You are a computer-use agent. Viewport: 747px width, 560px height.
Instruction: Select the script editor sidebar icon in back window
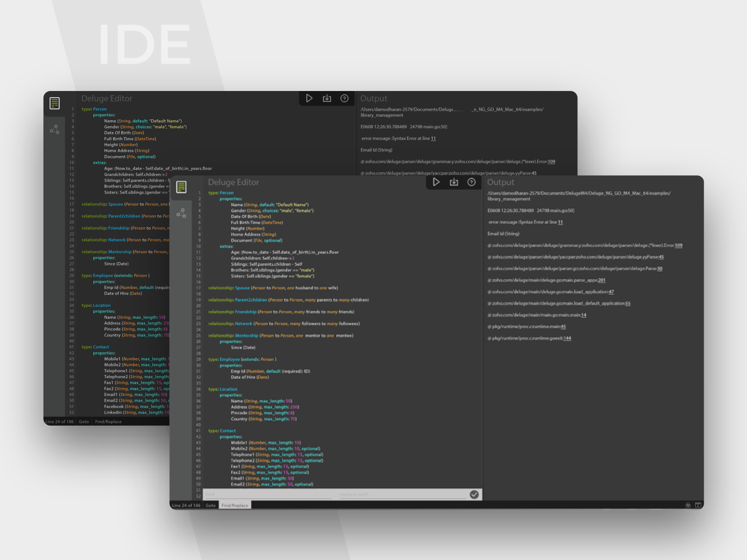(x=55, y=103)
